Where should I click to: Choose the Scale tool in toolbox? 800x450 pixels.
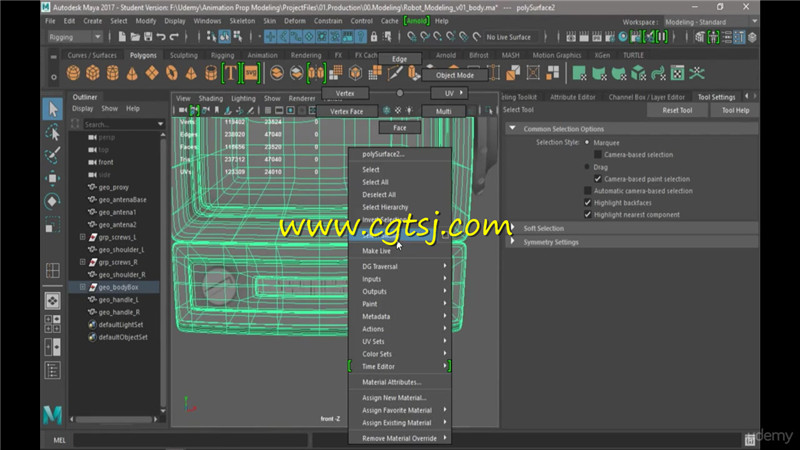[53, 225]
